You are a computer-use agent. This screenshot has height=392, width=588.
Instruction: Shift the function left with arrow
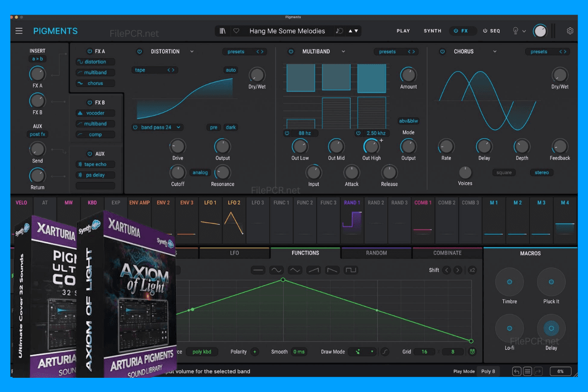click(x=446, y=270)
